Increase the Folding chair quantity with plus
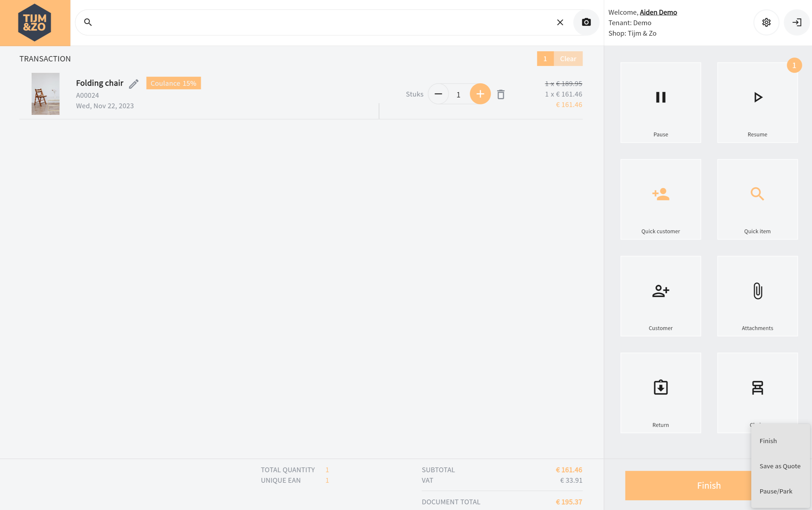812x510 pixels. (480, 94)
